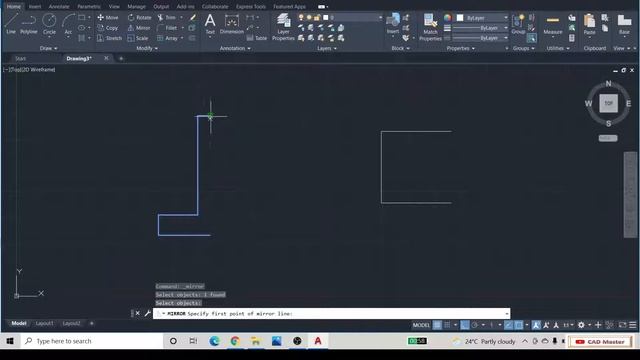The image size is (640, 360).
Task: Expand the Modify panel
Action: click(x=147, y=48)
